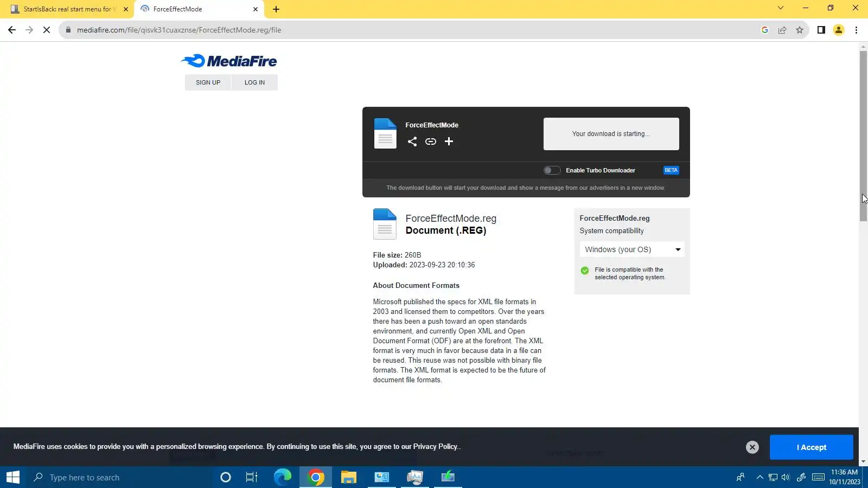
Task: Open the System compatibility OS dropdown
Action: pos(632,249)
